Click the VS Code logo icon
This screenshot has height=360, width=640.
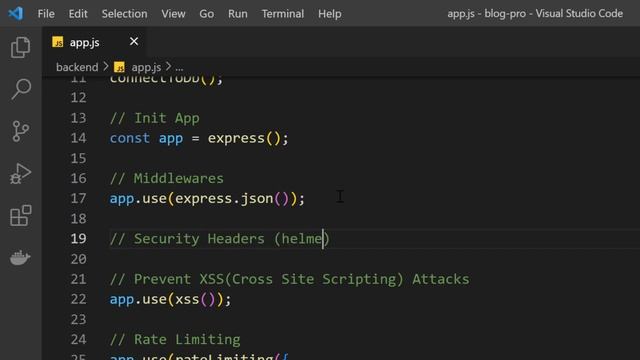click(16, 13)
